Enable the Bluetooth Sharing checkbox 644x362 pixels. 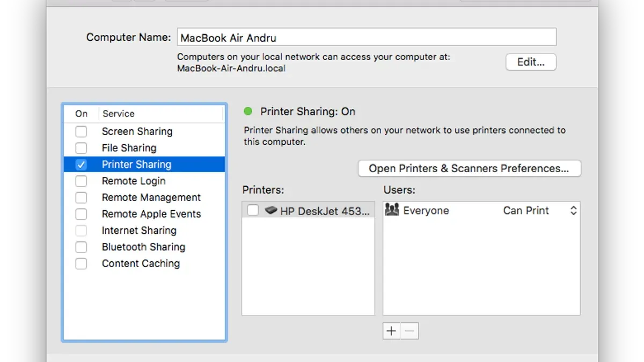81,247
